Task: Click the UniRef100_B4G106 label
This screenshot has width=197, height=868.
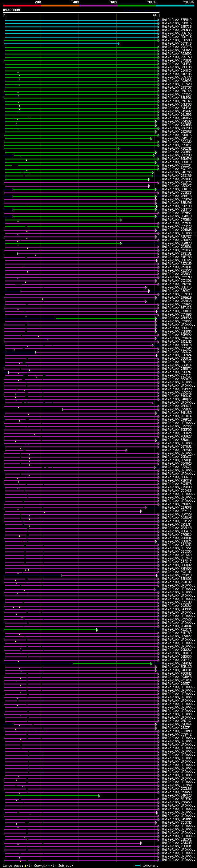Action: pyautogui.click(x=177, y=74)
